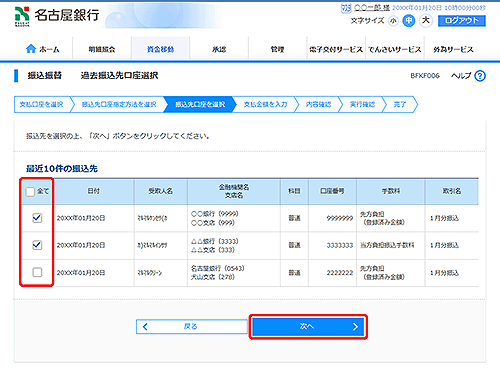Check the 2222222 account row checkbox

tap(37, 272)
